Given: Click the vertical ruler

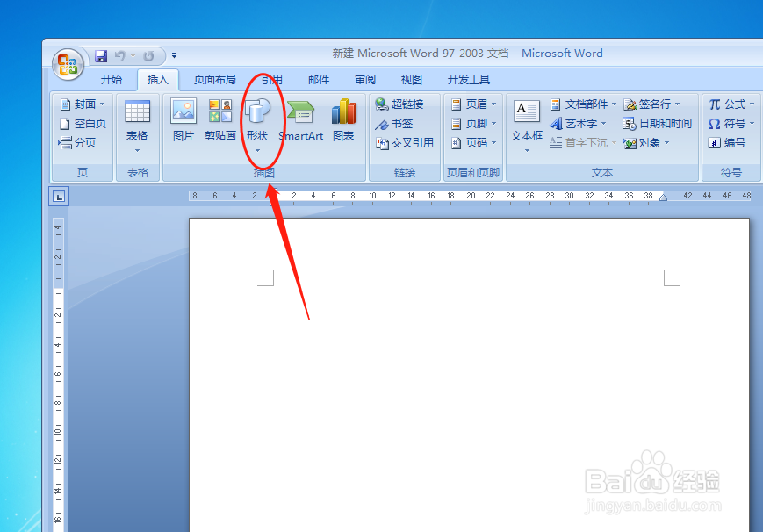Looking at the screenshot, I should pos(58,375).
